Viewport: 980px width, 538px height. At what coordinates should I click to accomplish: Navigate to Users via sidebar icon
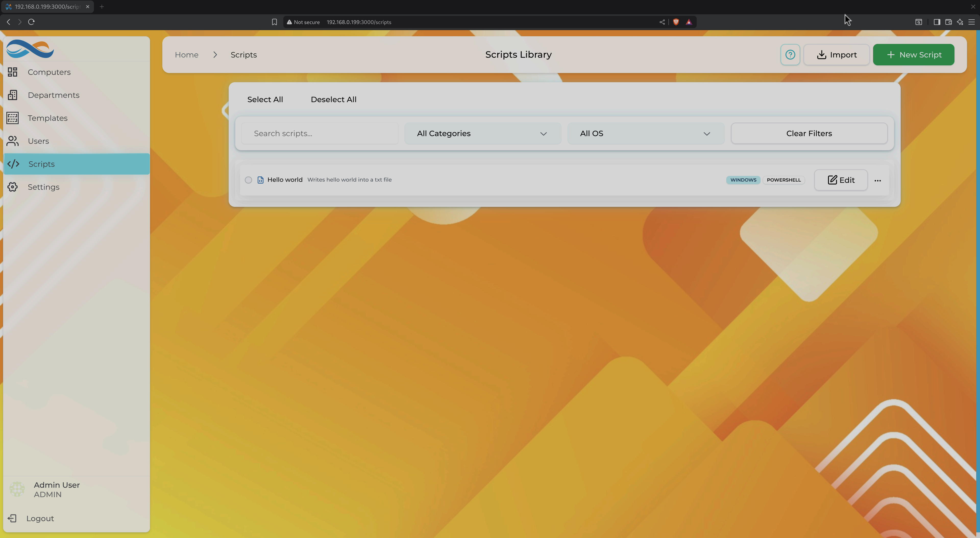[x=13, y=141]
